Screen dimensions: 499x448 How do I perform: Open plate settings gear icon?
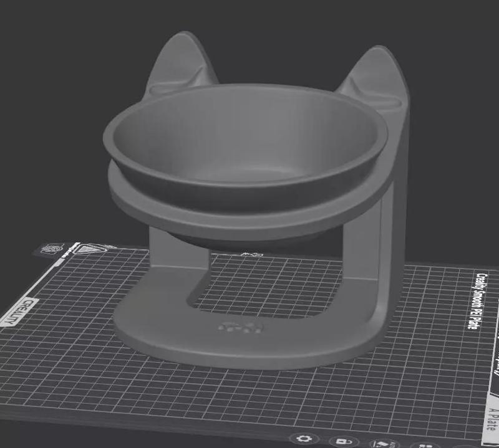point(304,439)
